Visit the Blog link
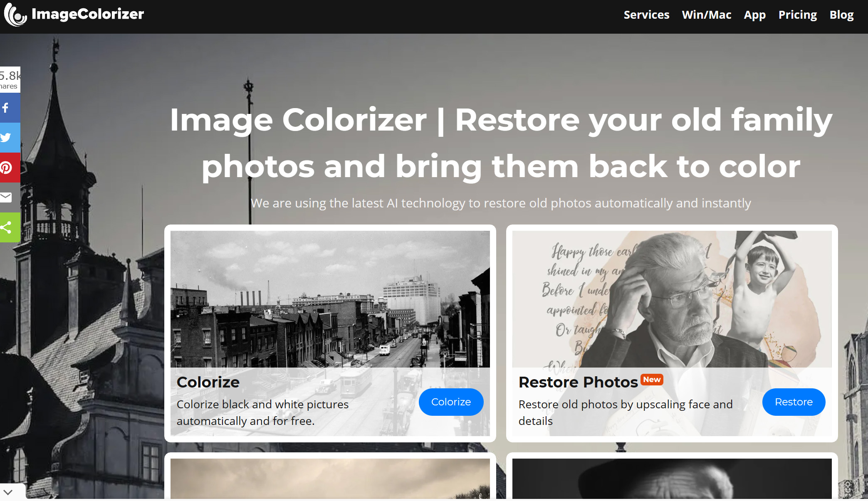This screenshot has height=501, width=868. 841,15
